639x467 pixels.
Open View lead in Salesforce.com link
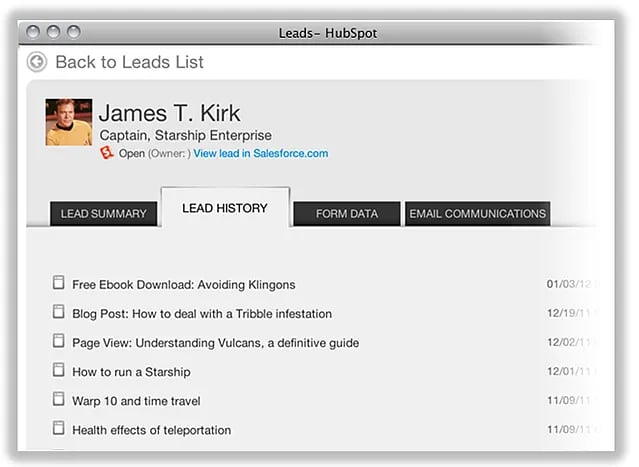click(260, 154)
